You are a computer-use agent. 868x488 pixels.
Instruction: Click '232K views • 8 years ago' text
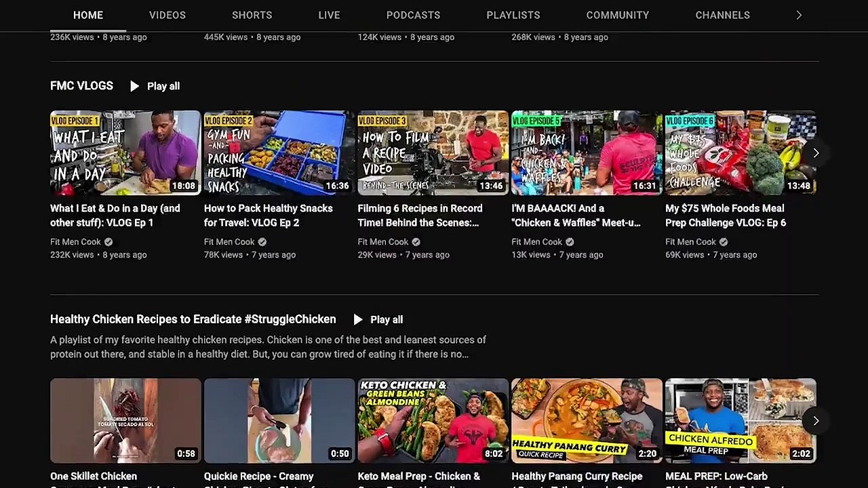point(98,255)
